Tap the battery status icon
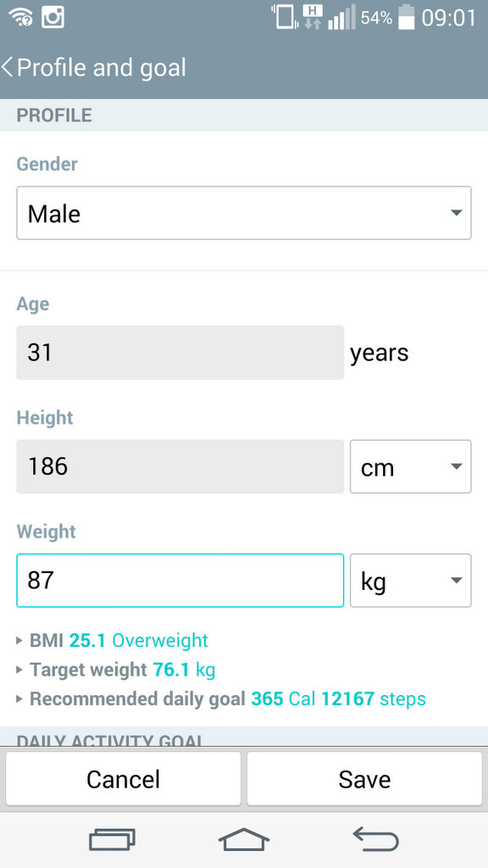Viewport: 488px width, 868px height. 406,17
